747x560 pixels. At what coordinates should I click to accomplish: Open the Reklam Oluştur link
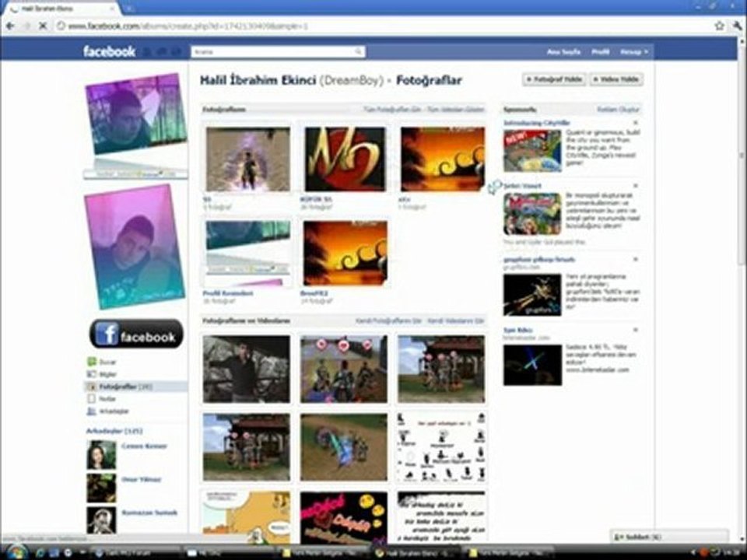point(618,110)
